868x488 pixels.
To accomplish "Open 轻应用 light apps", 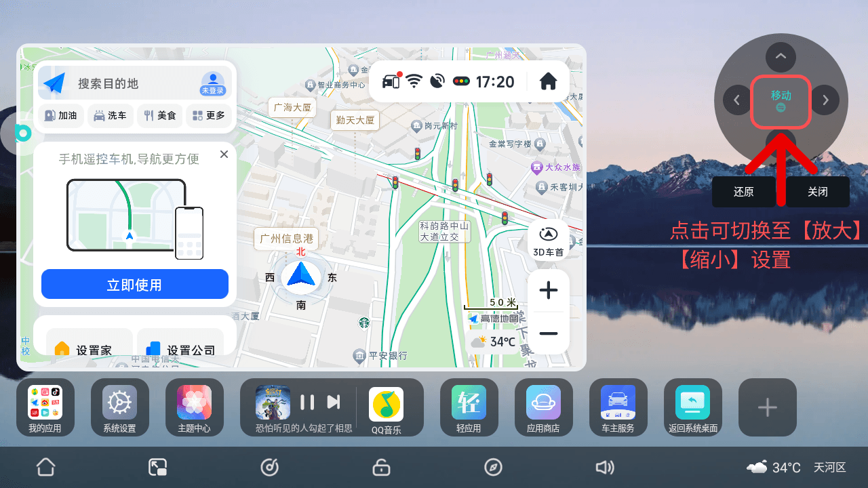I will click(469, 407).
